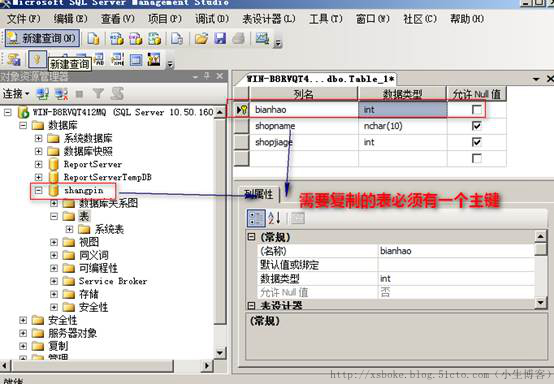Click the Disconnect icon in Object Explorer toolbar

61,94
